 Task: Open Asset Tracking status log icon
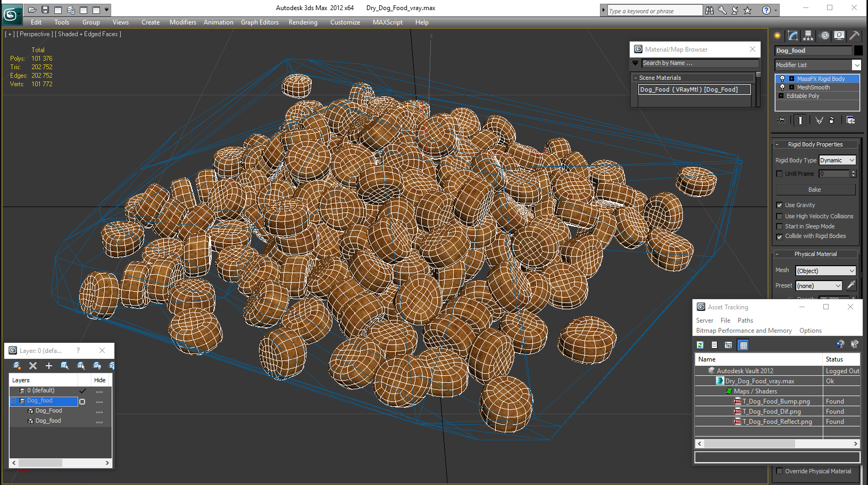pos(714,345)
